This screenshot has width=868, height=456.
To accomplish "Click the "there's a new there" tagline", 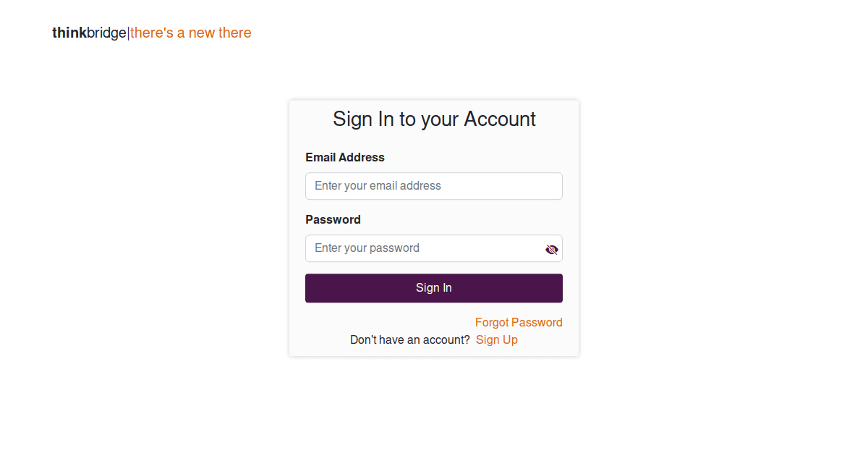I will (x=191, y=33).
